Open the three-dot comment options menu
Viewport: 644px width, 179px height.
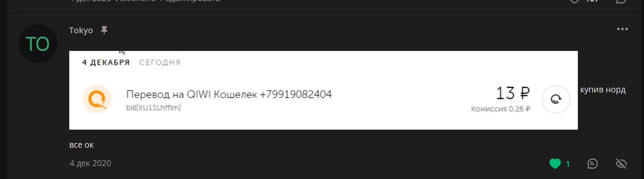[622, 29]
